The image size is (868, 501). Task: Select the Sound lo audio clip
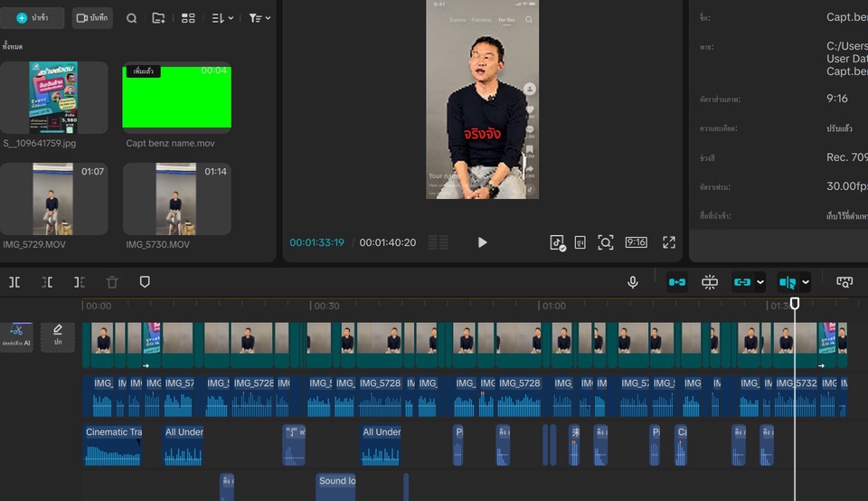click(x=336, y=487)
